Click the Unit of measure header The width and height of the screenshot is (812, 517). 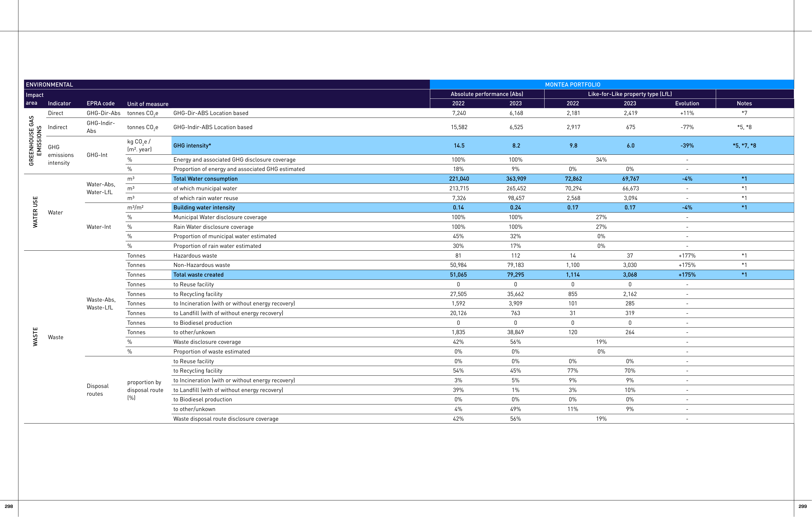tap(148, 104)
